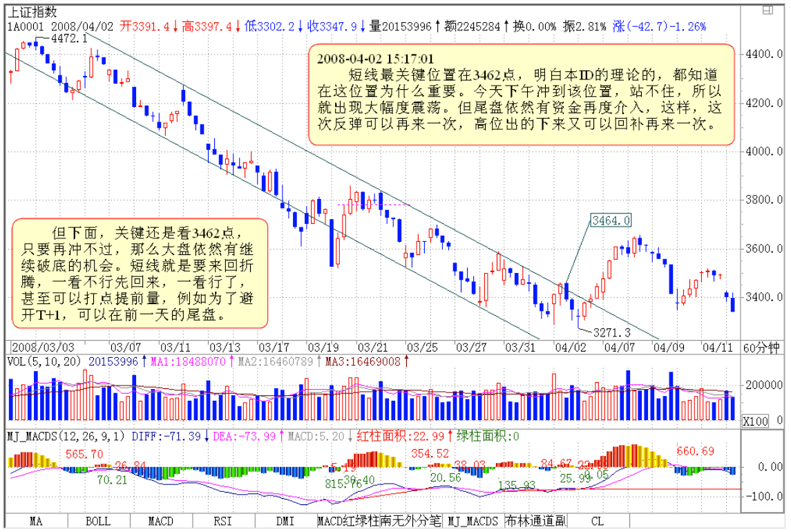Click the 03/25 date axis label
The width and height of the screenshot is (791, 532).
pyautogui.click(x=421, y=348)
